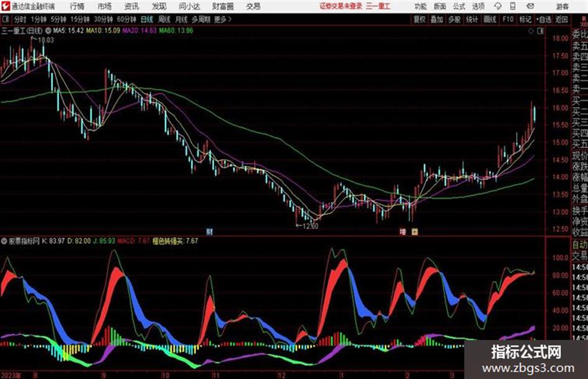This screenshot has width=588, height=379.
Task: Click the MA20 purple value label
Action: click(139, 30)
